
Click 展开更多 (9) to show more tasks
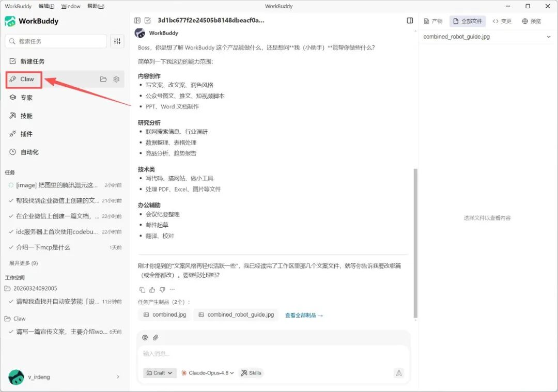click(23, 263)
